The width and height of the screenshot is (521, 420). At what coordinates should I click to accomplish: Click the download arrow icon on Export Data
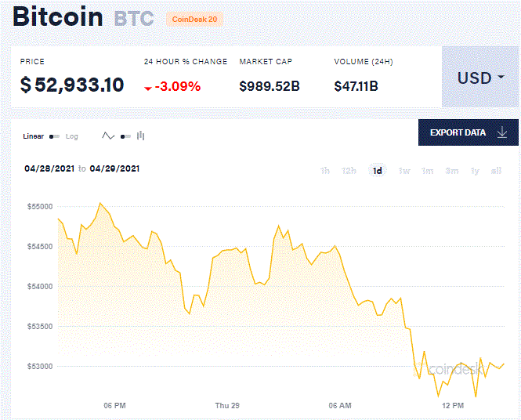(x=502, y=132)
